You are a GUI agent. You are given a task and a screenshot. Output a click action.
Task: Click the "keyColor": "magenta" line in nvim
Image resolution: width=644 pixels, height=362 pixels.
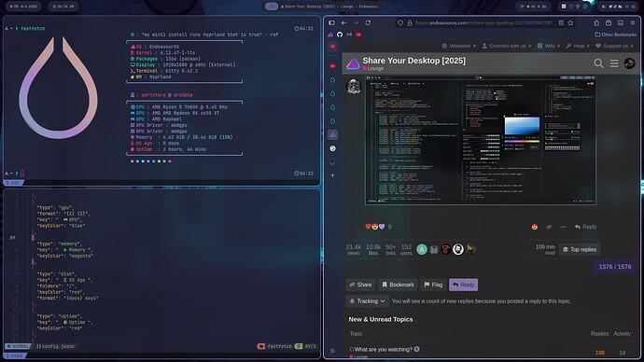[65, 257]
